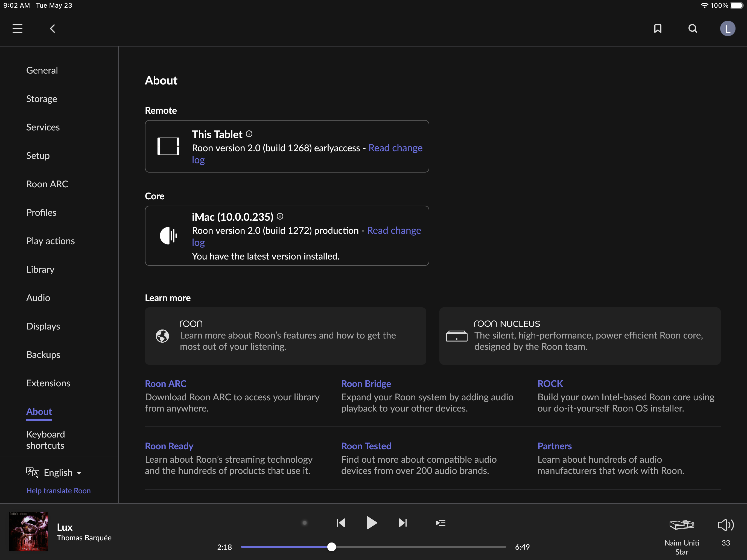Click the language translate icon
Viewport: 747px width, 560px height.
[x=33, y=472]
